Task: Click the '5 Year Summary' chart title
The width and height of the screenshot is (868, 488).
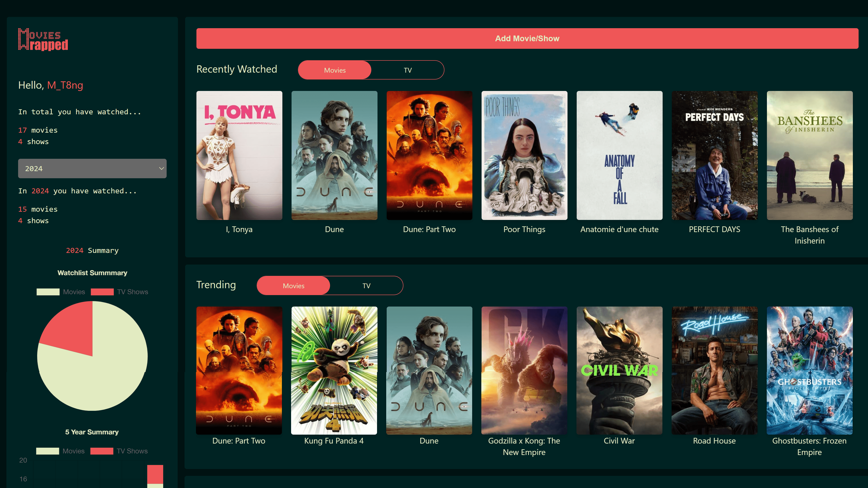Action: (92, 432)
